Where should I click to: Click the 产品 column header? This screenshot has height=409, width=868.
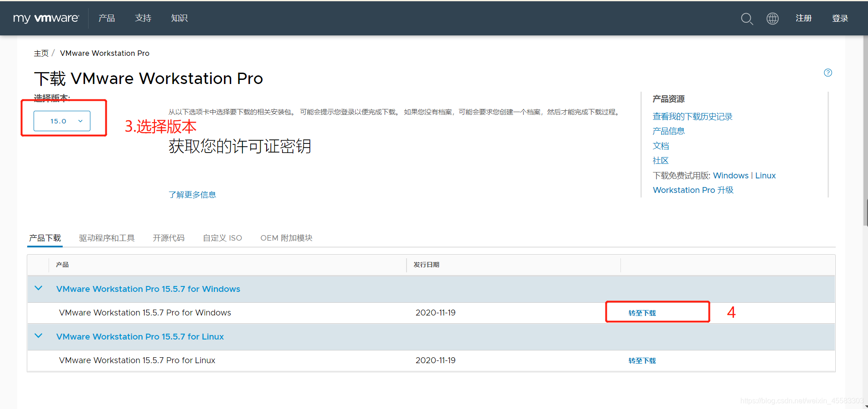[62, 265]
